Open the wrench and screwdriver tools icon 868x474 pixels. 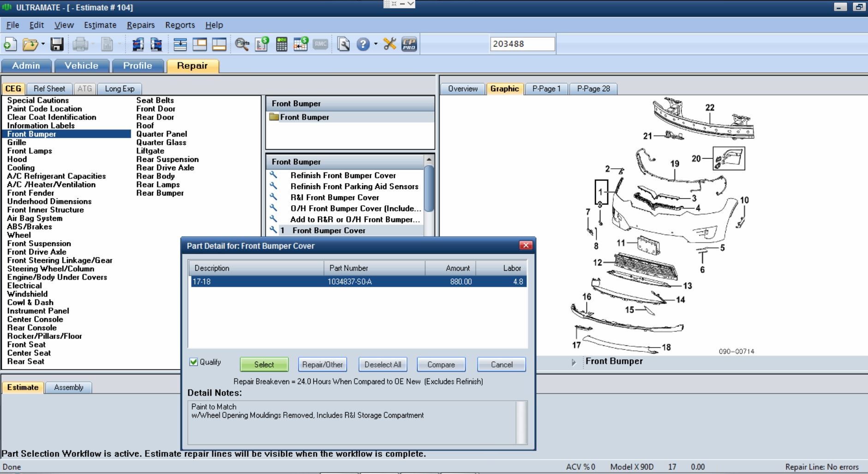point(389,44)
